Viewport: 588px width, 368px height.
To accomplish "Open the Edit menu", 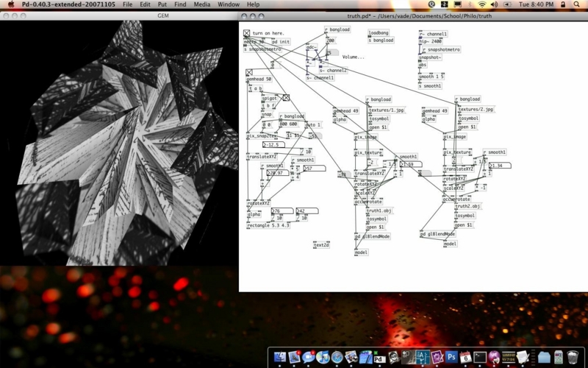I will 145,4.
